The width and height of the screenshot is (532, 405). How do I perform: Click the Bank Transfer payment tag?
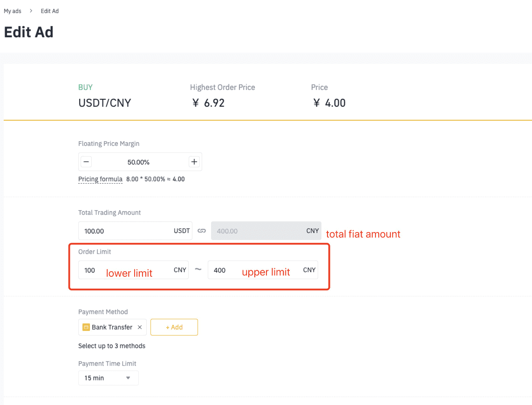pos(112,327)
